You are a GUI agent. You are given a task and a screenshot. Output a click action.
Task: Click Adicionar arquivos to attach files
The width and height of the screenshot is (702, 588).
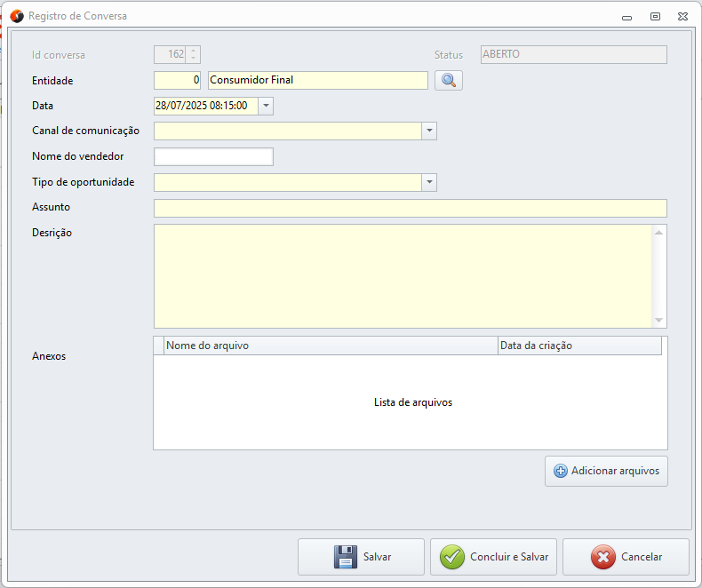point(606,471)
